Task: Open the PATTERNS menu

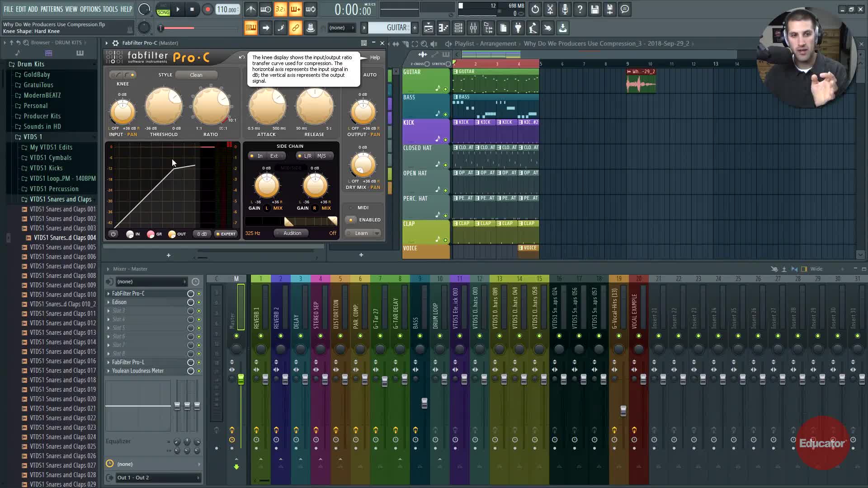Action: (52, 9)
